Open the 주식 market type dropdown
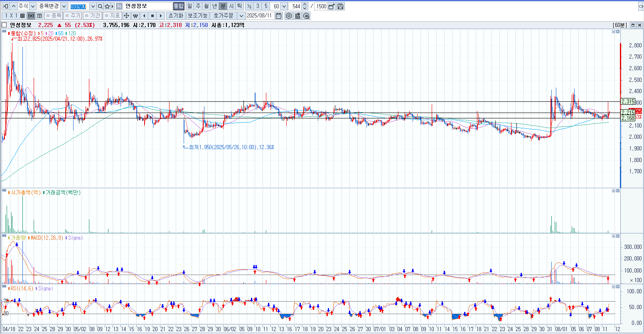Image resolution: width=644 pixels, height=334 pixels. pyautogui.click(x=33, y=6)
